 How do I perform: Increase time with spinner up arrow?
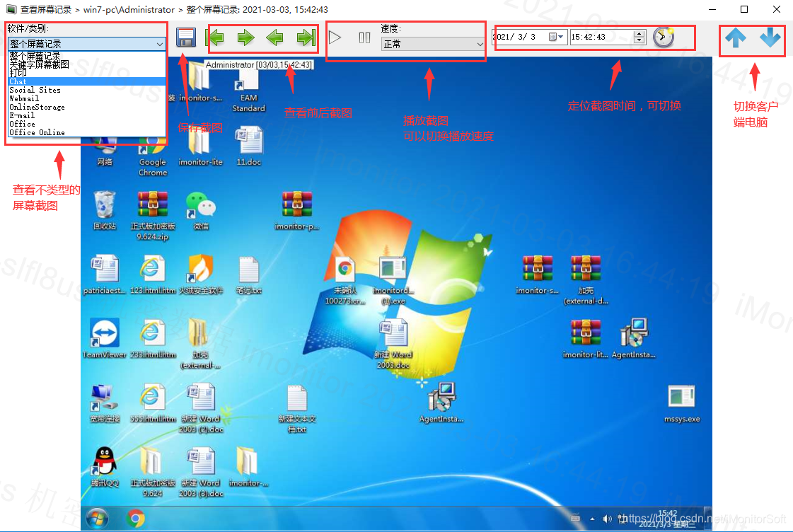[639, 34]
